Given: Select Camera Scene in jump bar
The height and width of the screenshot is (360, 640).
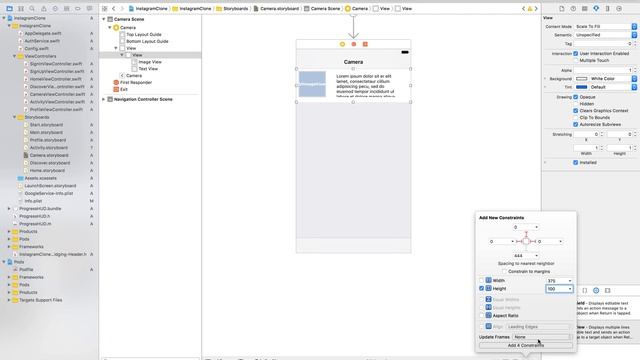Looking at the screenshot, I should (x=322, y=8).
